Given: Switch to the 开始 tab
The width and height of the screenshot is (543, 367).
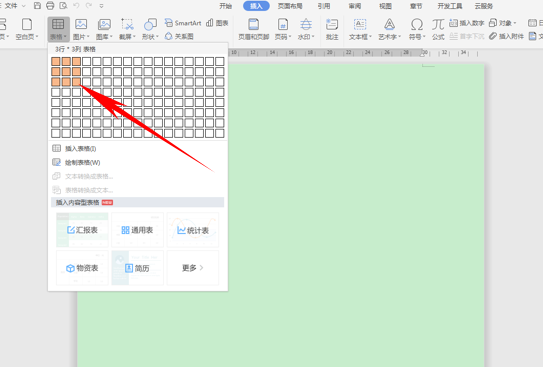Looking at the screenshot, I should 225,6.
